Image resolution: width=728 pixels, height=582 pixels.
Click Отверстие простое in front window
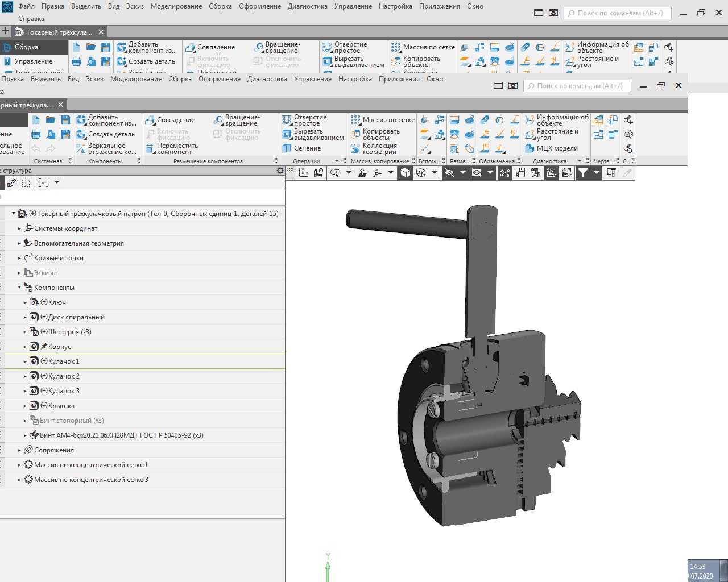(x=304, y=120)
